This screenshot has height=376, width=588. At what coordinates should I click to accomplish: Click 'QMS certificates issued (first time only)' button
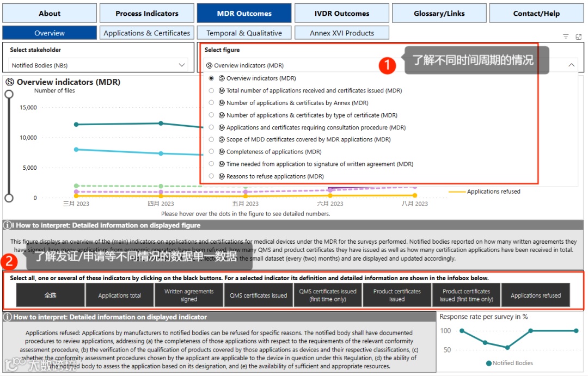[328, 295]
